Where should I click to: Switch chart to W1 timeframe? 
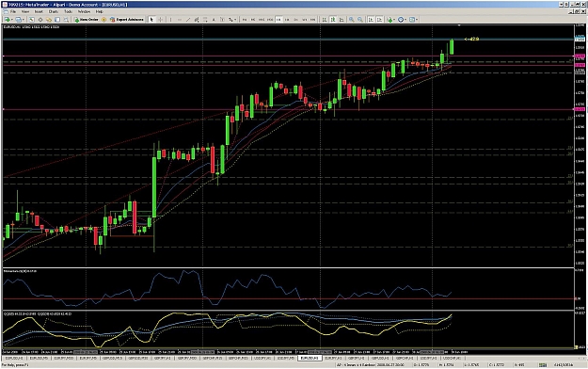click(305, 20)
